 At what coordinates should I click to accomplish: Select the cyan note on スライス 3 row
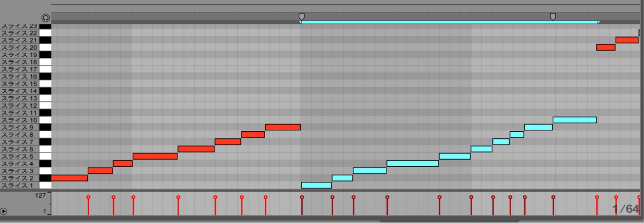click(370, 171)
